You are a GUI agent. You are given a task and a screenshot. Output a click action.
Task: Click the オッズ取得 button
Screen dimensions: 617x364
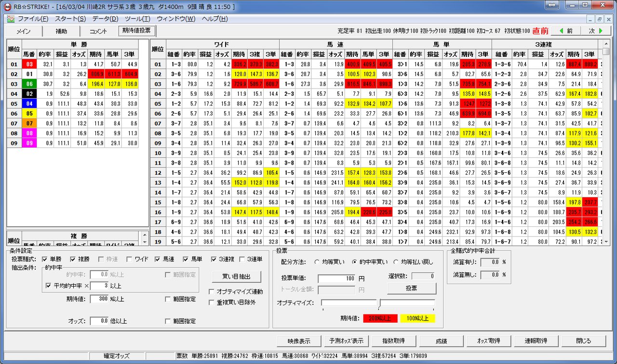pos(489,341)
